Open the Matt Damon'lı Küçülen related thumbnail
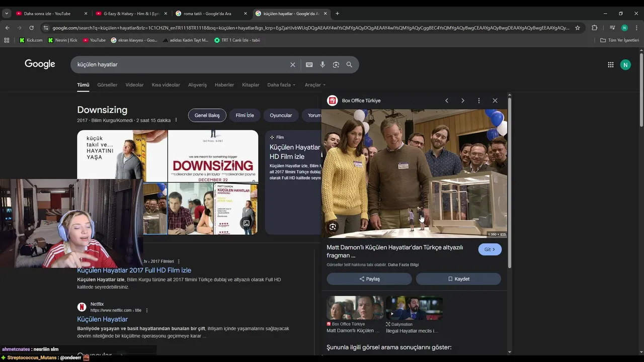The height and width of the screenshot is (362, 644). pyautogui.click(x=355, y=308)
